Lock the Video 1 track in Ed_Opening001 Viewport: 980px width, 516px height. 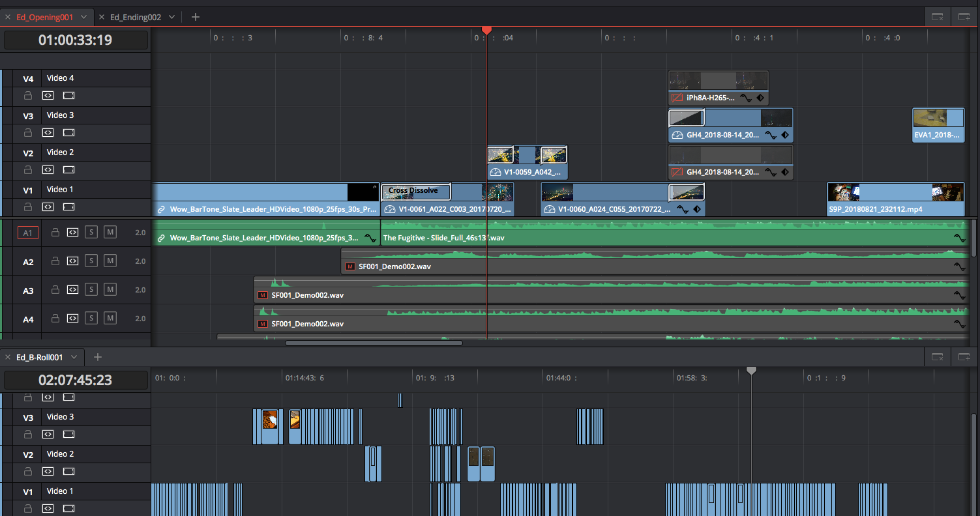pos(28,207)
